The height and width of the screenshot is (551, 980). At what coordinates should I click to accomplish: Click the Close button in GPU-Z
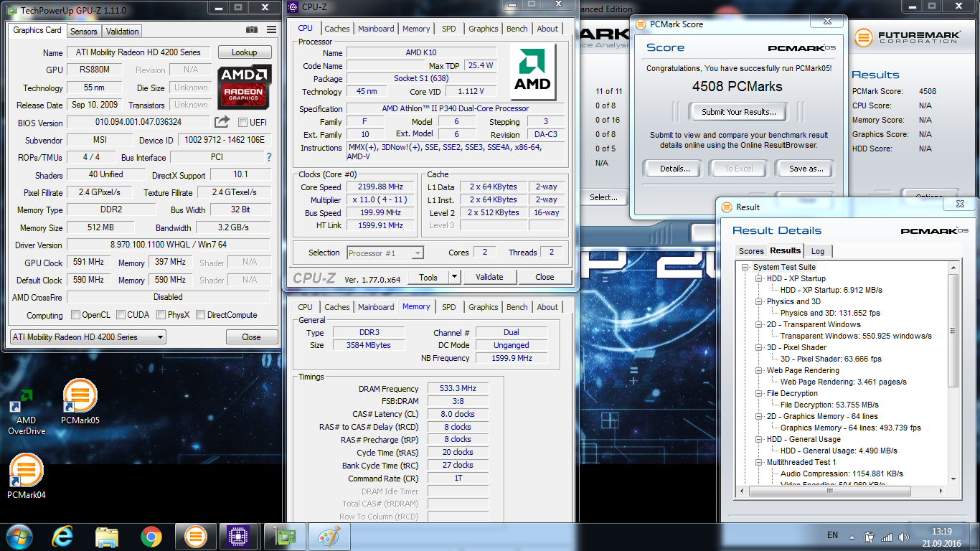pyautogui.click(x=251, y=337)
